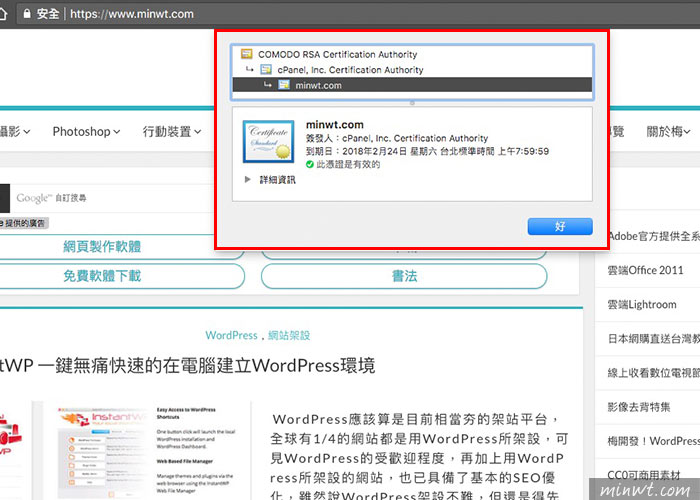Image resolution: width=700 pixels, height=500 pixels.
Task: Click the 到期日 2018年2月24日 expiry text
Action: [427, 151]
